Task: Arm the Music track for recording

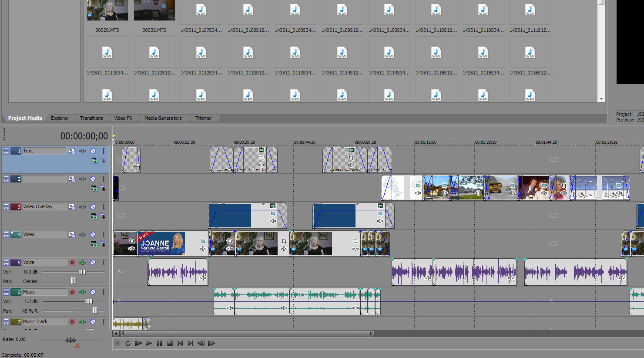Action: (72, 292)
